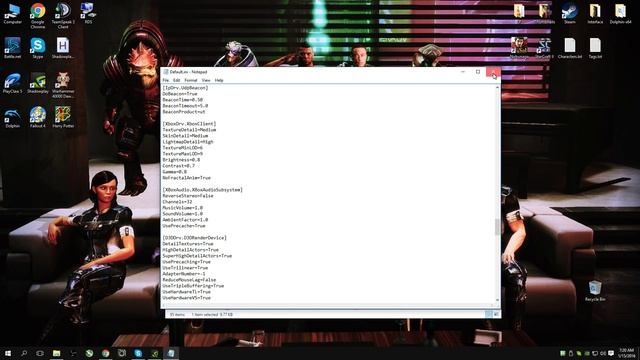Click the UseHardwareVS=True line
Screen dimensions: 640x360
click(187, 298)
